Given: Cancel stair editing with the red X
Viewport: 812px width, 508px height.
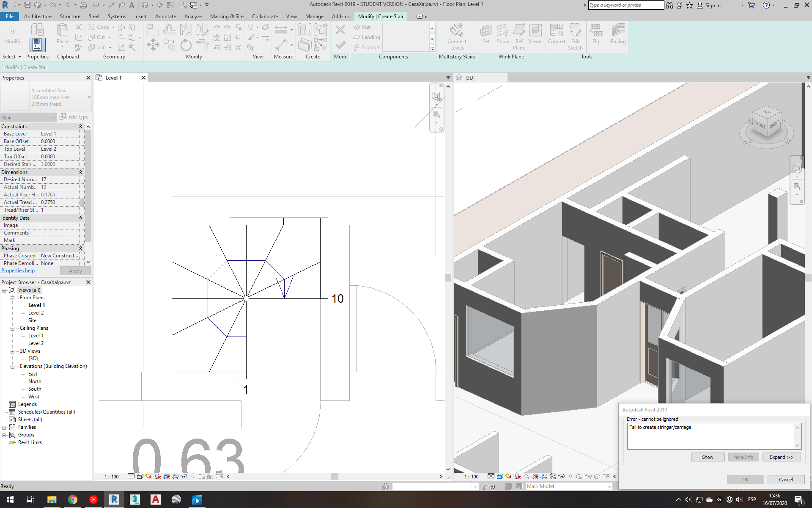Looking at the screenshot, I should point(340,30).
